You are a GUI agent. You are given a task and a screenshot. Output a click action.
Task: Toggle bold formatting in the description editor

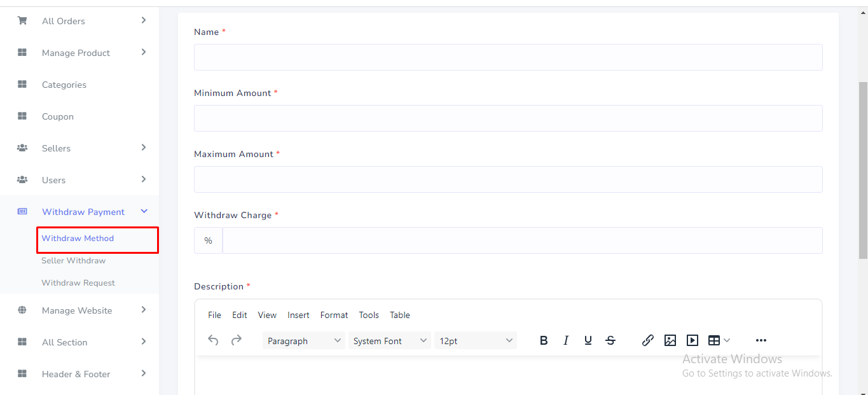(544, 340)
